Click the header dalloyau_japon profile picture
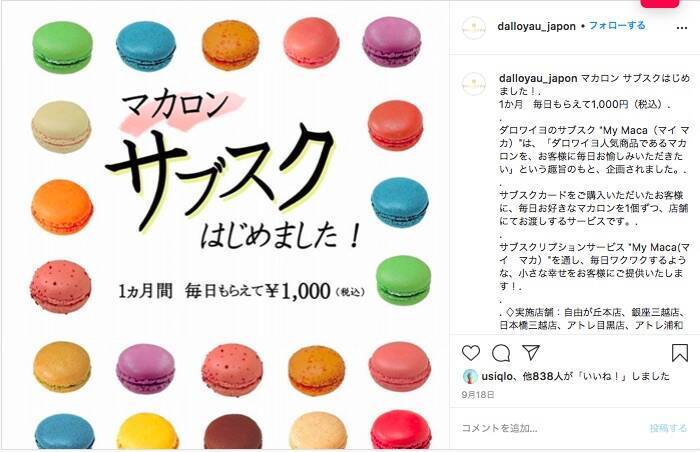This screenshot has height=452, width=700. coord(474,28)
